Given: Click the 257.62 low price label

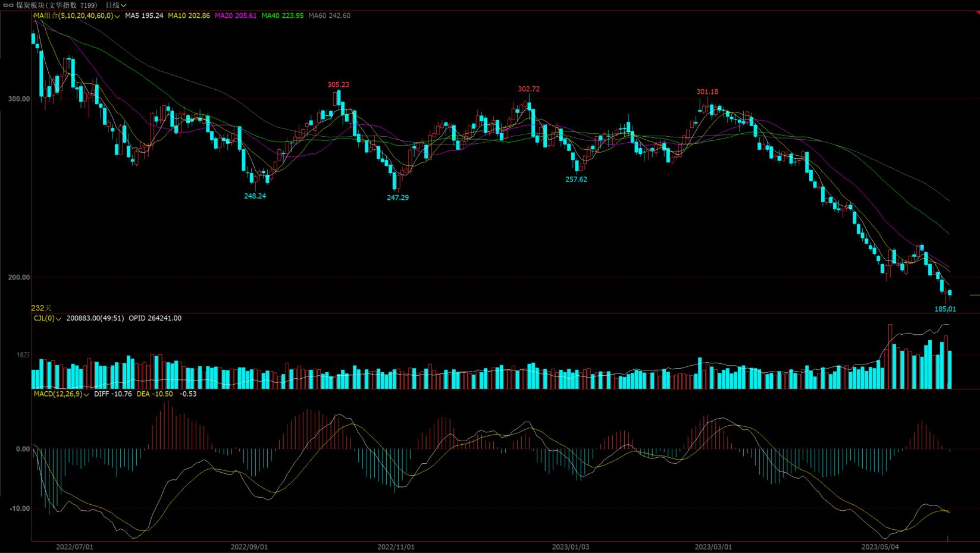Looking at the screenshot, I should click(x=577, y=180).
